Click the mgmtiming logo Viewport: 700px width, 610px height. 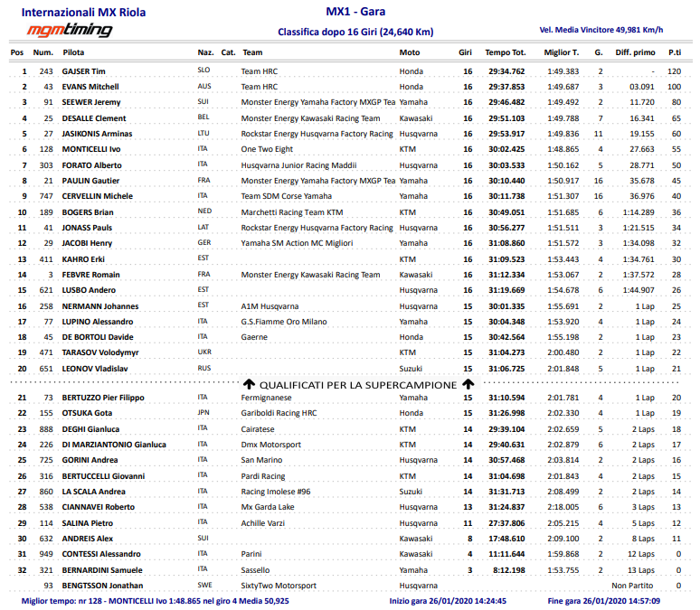pyautogui.click(x=69, y=31)
